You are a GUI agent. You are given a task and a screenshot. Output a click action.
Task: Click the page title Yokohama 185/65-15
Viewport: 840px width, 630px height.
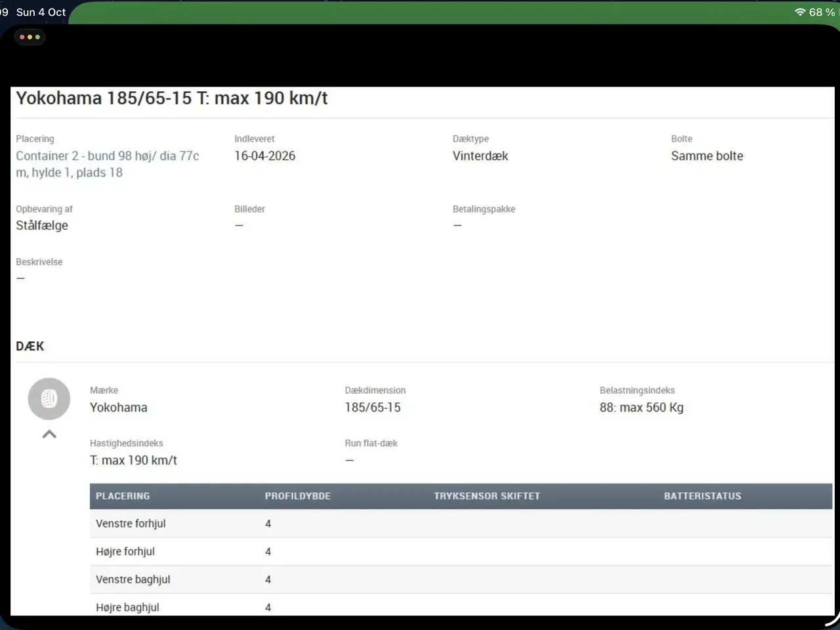[172, 98]
